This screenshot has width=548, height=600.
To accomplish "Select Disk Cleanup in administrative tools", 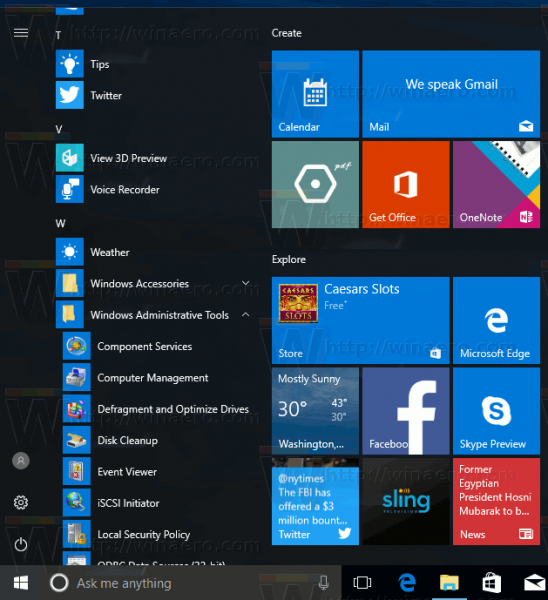I will pos(157,440).
